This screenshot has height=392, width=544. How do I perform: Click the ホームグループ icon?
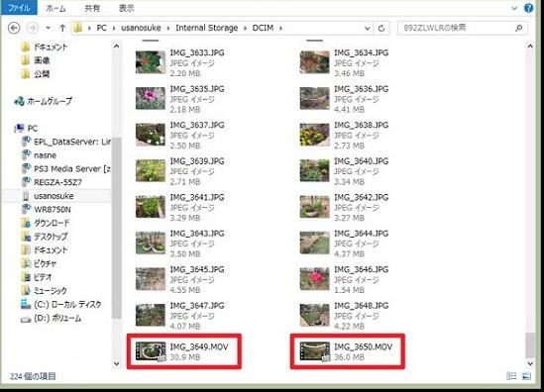[20, 101]
